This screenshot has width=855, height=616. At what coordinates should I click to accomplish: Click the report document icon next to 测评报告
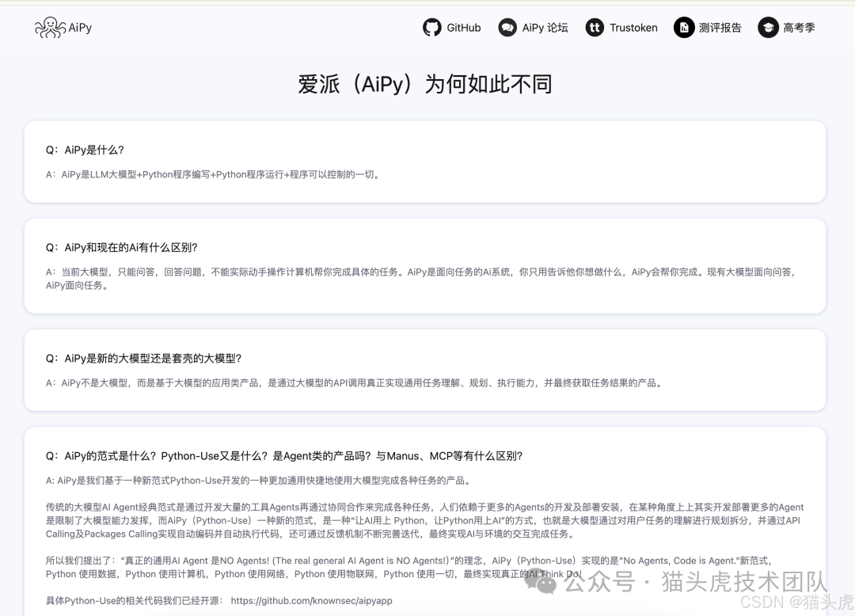[683, 27]
